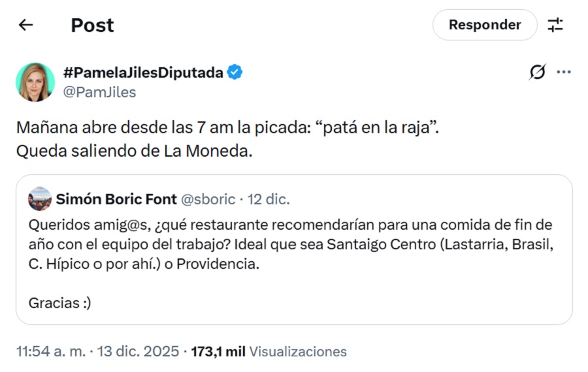588x372 pixels.
Task: Open the #PamelaJilesDiputada display name
Action: click(x=143, y=72)
